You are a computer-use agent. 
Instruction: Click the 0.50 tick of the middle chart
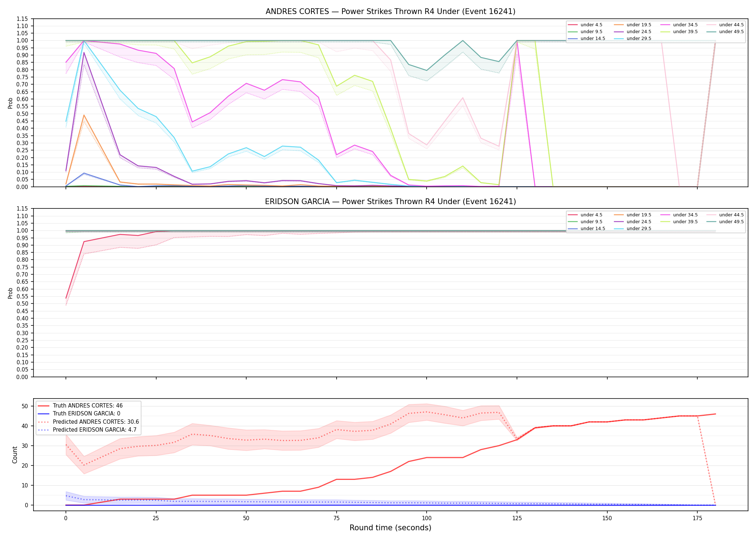(22, 304)
